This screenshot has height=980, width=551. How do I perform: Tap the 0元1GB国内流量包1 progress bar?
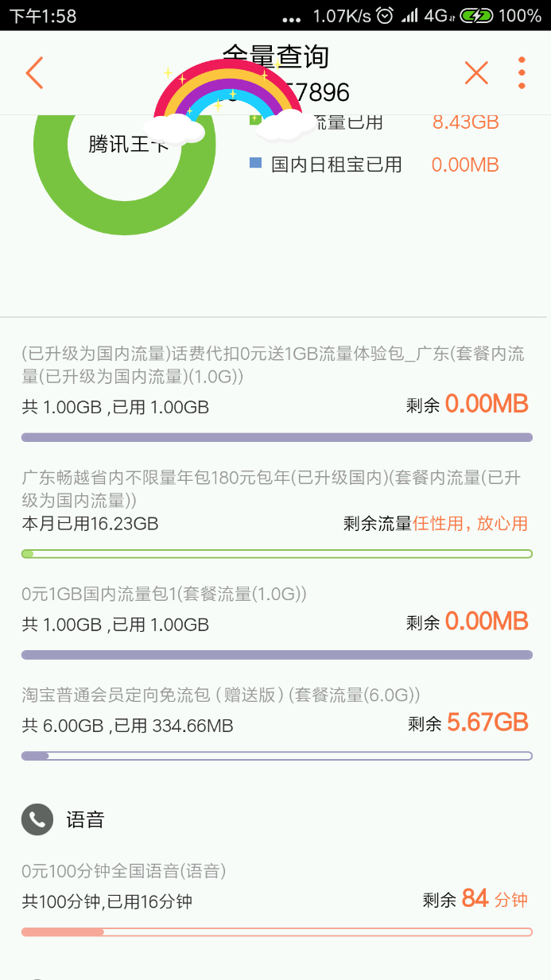click(x=276, y=655)
